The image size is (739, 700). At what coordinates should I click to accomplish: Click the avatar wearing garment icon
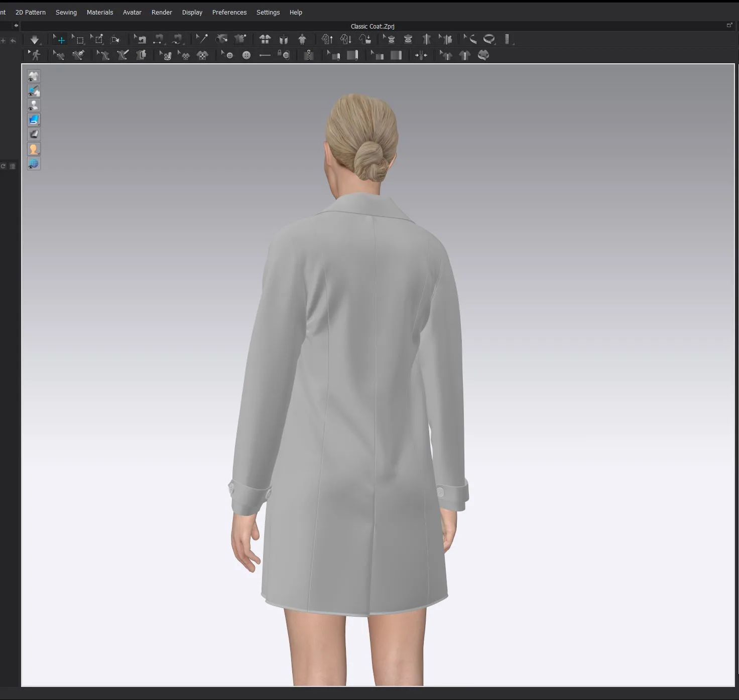(302, 39)
